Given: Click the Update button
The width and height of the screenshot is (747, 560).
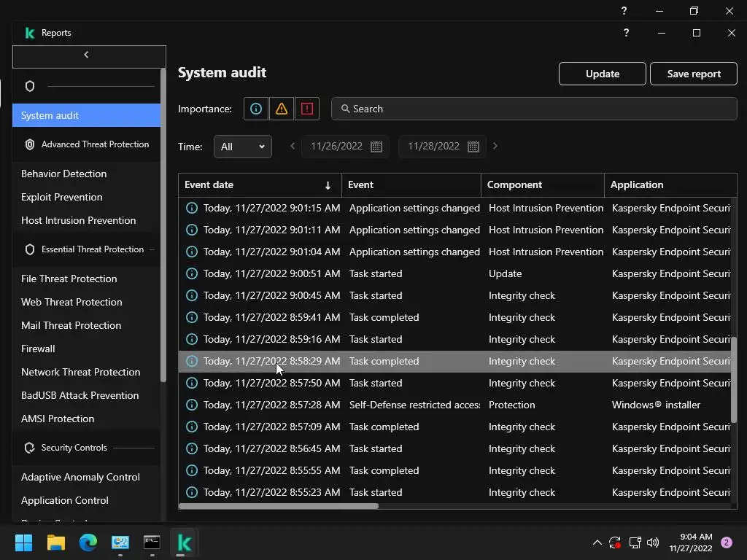Looking at the screenshot, I should click(x=602, y=74).
